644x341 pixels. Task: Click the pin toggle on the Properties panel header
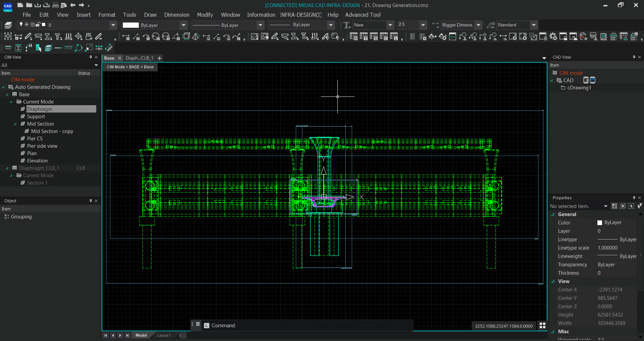pyautogui.click(x=634, y=198)
